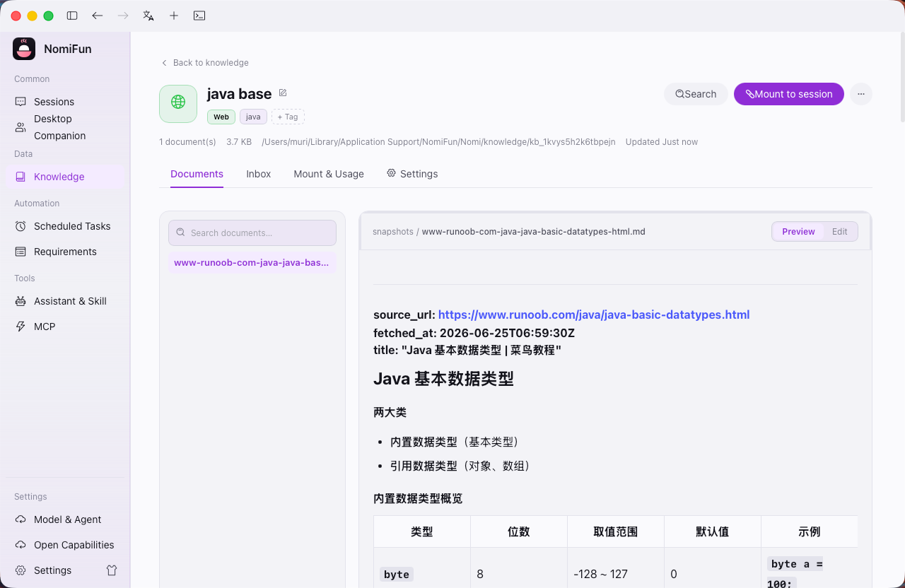
Task: Click Mount to session button
Action: click(789, 94)
